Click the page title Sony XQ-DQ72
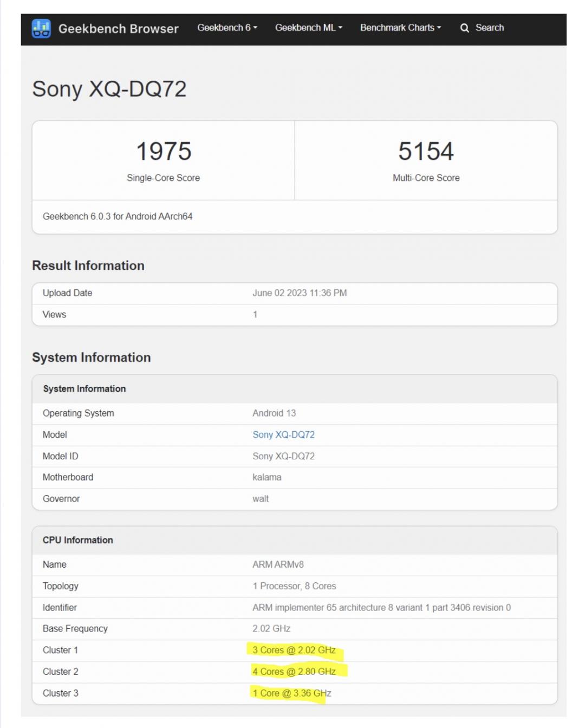The image size is (585, 728). point(109,89)
